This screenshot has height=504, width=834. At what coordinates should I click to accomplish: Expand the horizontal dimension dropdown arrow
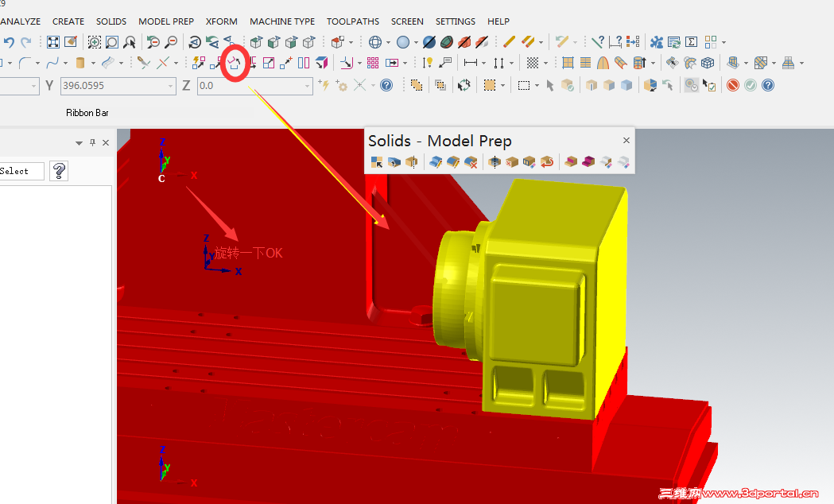pos(483,64)
